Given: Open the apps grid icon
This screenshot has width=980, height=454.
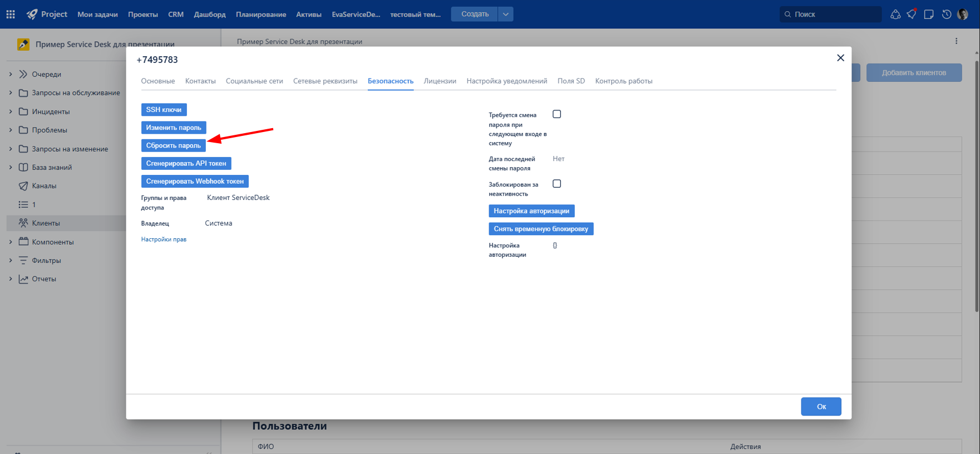Looking at the screenshot, I should (x=11, y=14).
